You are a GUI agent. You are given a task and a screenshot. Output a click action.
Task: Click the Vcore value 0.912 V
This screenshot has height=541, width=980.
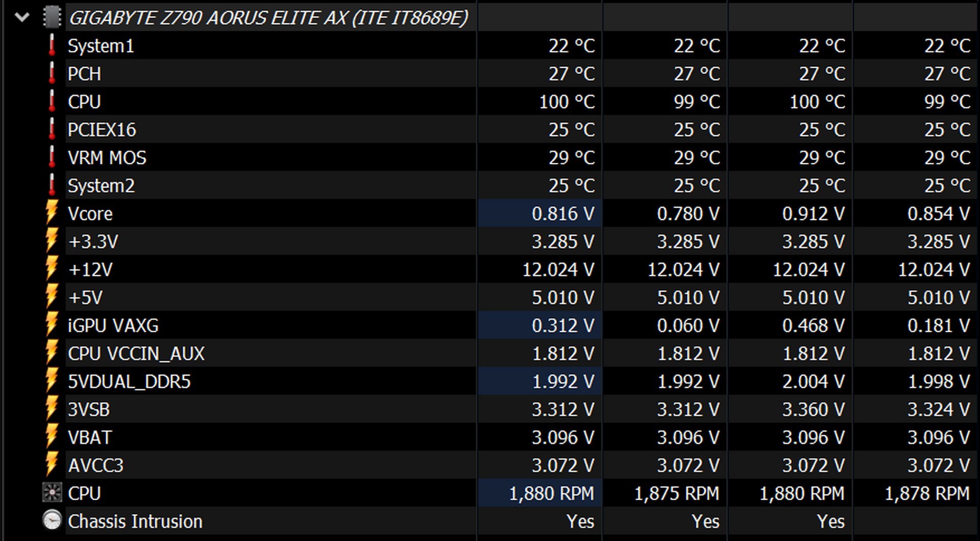point(814,214)
